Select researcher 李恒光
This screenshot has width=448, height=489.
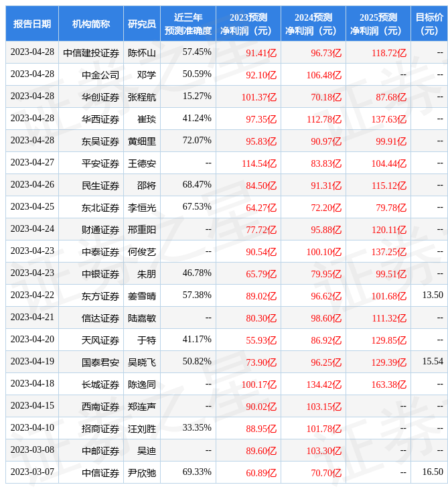pyautogui.click(x=142, y=208)
